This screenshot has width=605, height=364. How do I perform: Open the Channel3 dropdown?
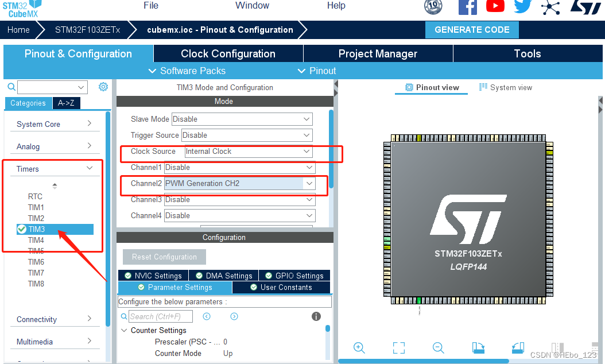click(x=309, y=200)
